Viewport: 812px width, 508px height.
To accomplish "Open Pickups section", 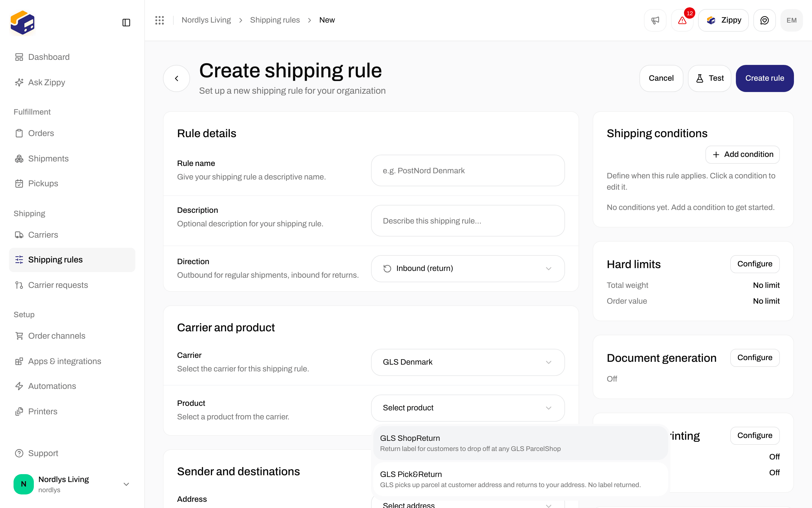I will click(72, 183).
